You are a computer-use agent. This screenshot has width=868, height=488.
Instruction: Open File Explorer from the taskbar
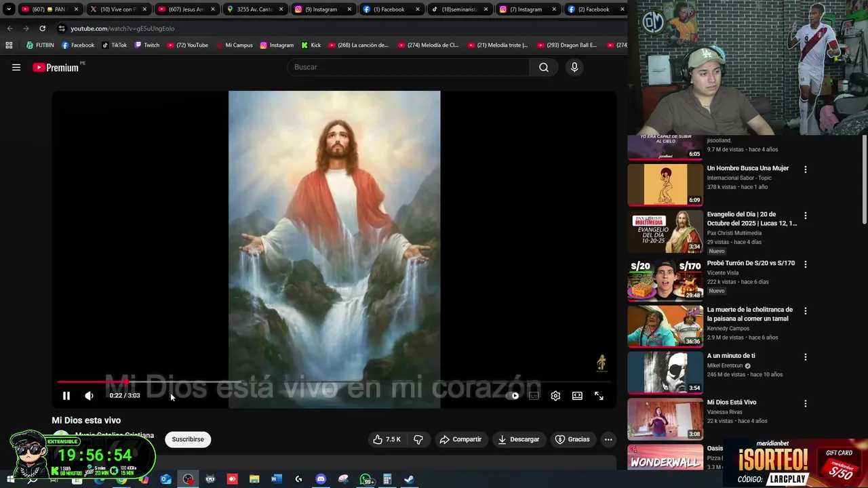click(254, 479)
